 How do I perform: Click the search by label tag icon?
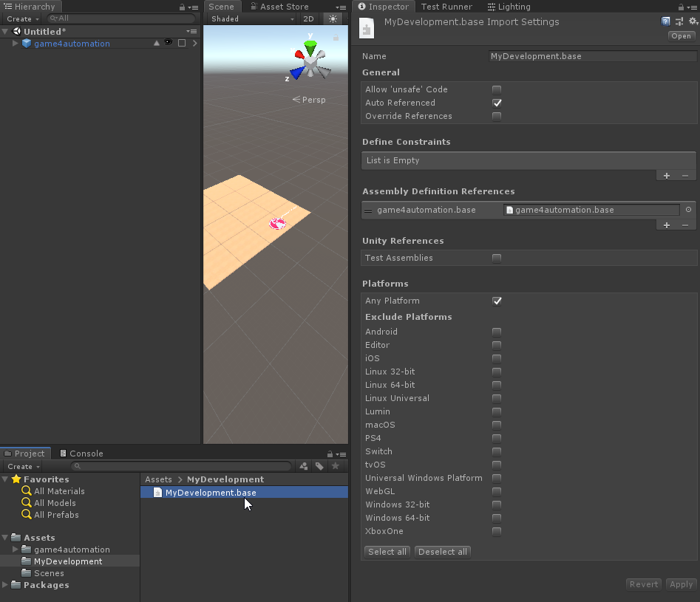[x=319, y=466]
